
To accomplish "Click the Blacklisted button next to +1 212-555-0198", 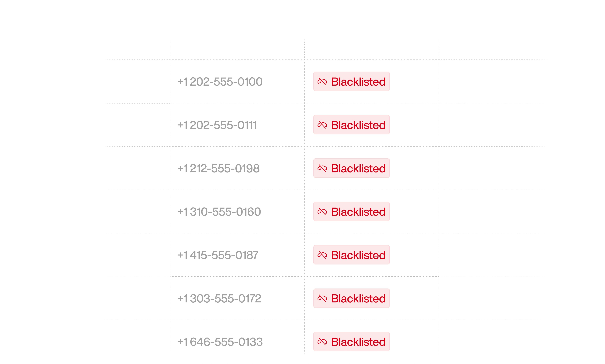I will coord(351,168).
